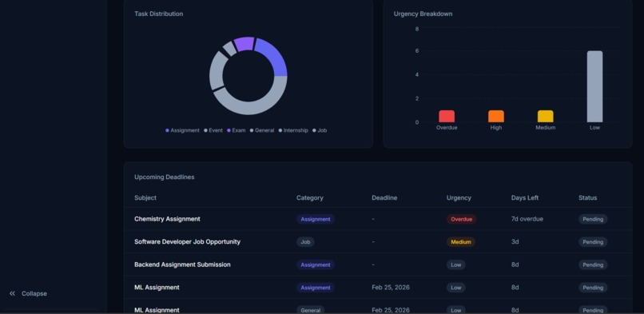
Task: Click Pending status of Chemistry Assignment
Action: 593,219
